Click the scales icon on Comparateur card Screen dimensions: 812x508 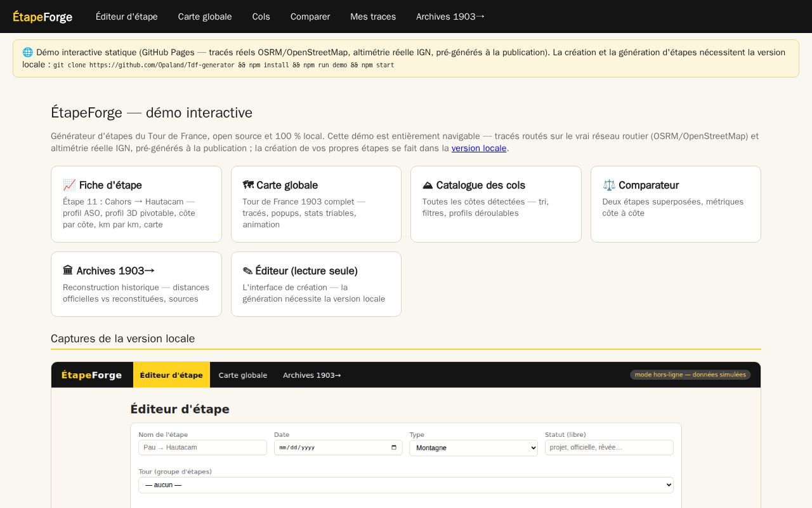point(609,185)
